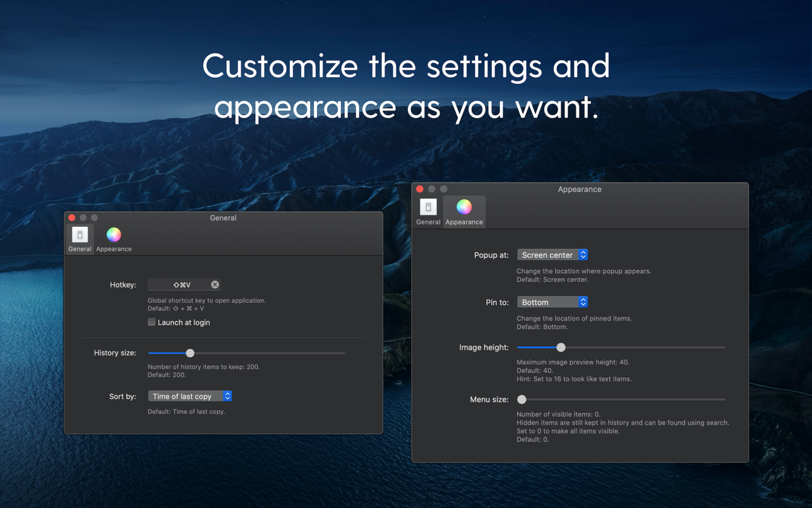Click the "Image height:" label
This screenshot has width=812, height=508.
point(484,348)
